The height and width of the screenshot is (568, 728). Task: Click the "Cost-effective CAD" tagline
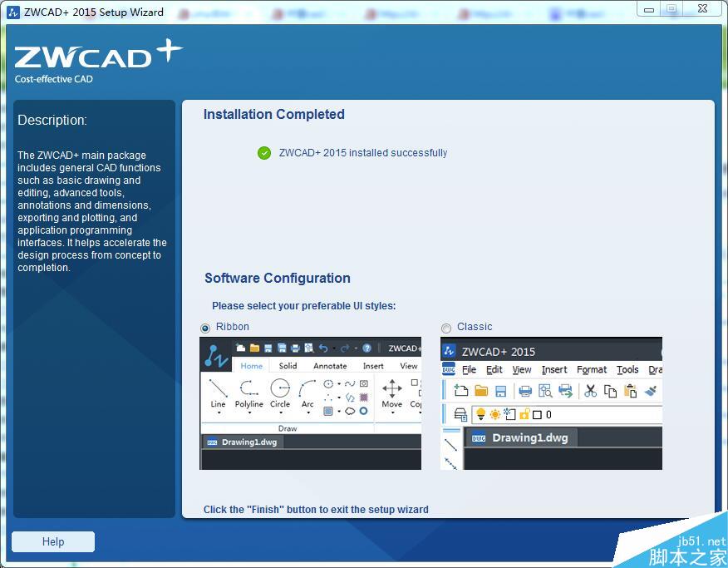(53, 79)
